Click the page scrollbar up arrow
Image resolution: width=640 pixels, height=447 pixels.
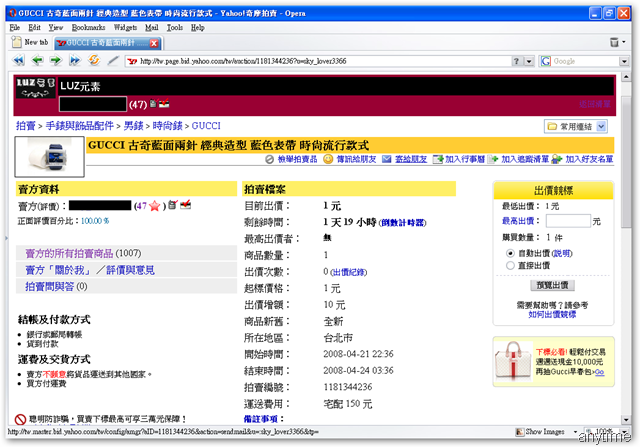click(x=626, y=77)
